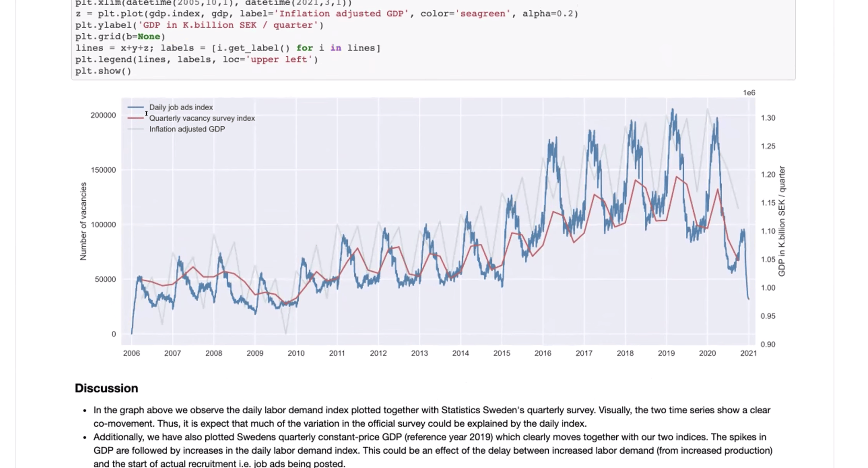The image size is (868, 468).
Task: Click the 'Inflation adjusted GDP' legend text
Action: point(187,130)
